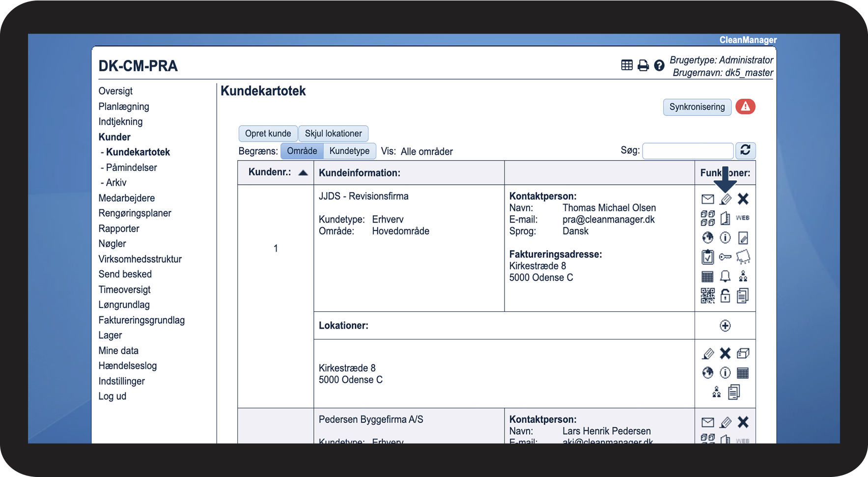Click the info icon in JJDS customer row

(725, 238)
